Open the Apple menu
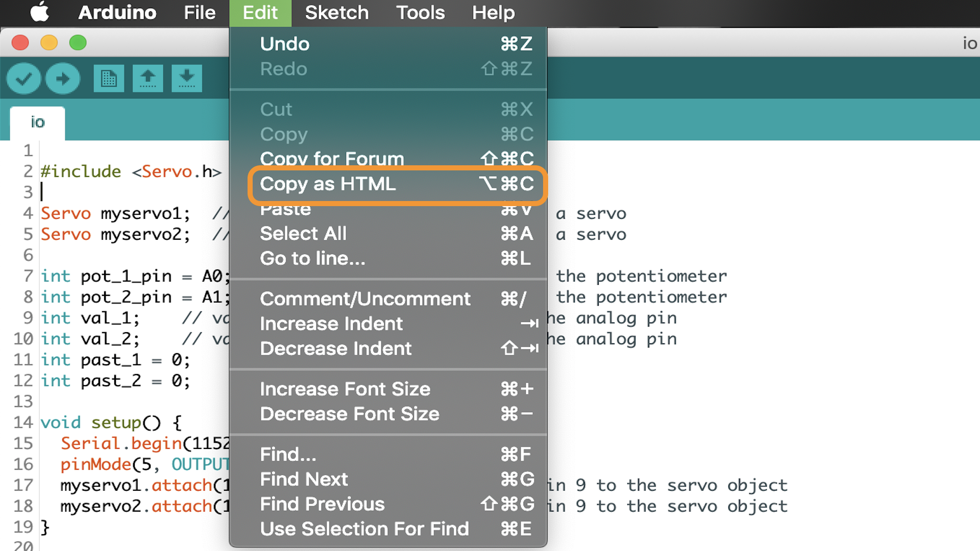 pos(39,13)
